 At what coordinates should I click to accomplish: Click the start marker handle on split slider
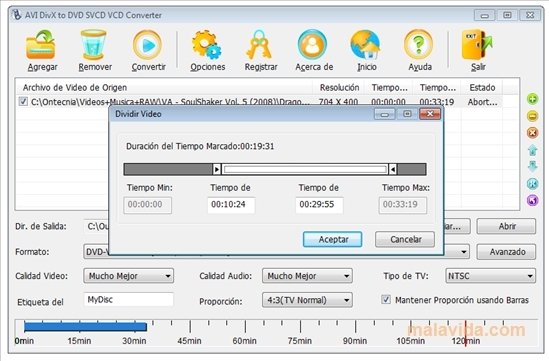(x=217, y=169)
